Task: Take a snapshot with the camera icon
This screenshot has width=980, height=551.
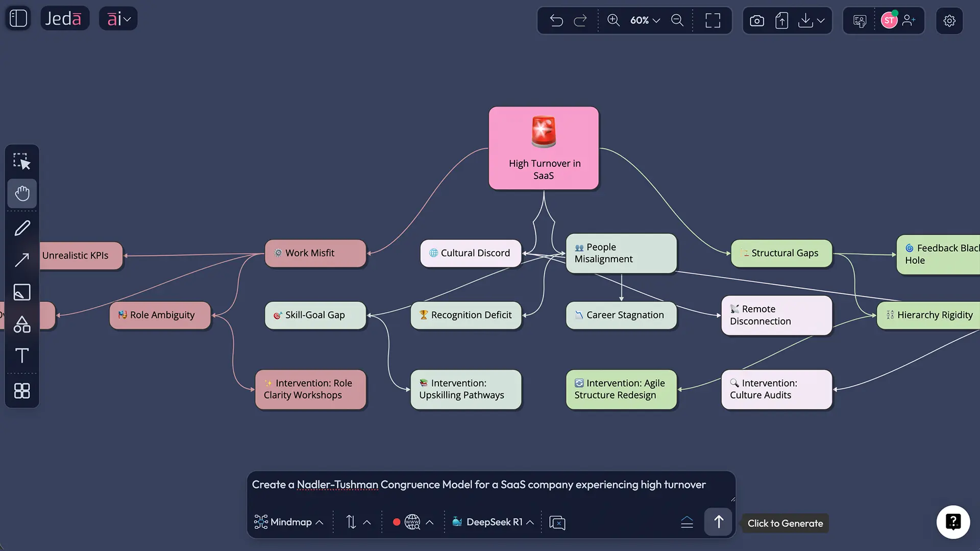Action: (x=757, y=20)
